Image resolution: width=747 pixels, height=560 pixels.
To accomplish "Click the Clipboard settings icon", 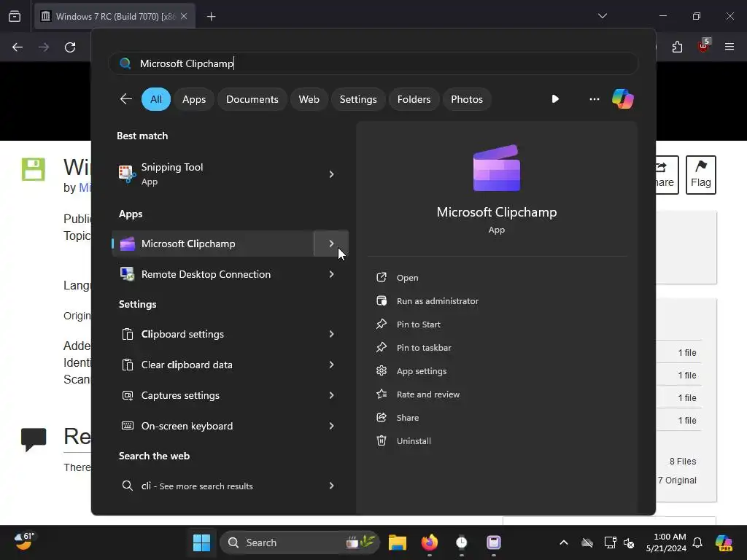I will (x=127, y=334).
